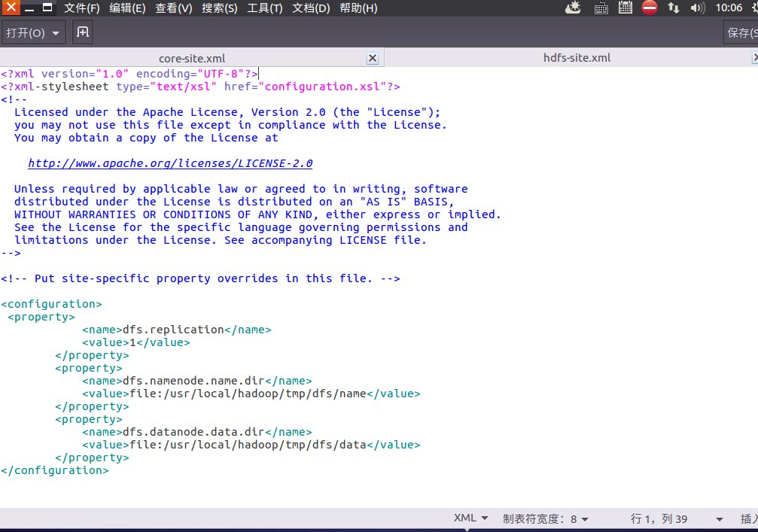Open the network transfer arrows tray icon
The image size is (758, 532).
[x=674, y=8]
